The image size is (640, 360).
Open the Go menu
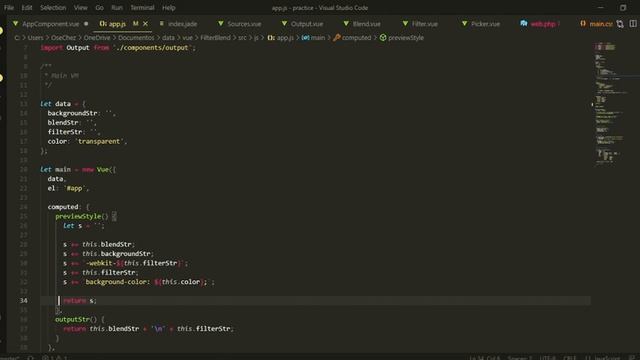click(99, 8)
